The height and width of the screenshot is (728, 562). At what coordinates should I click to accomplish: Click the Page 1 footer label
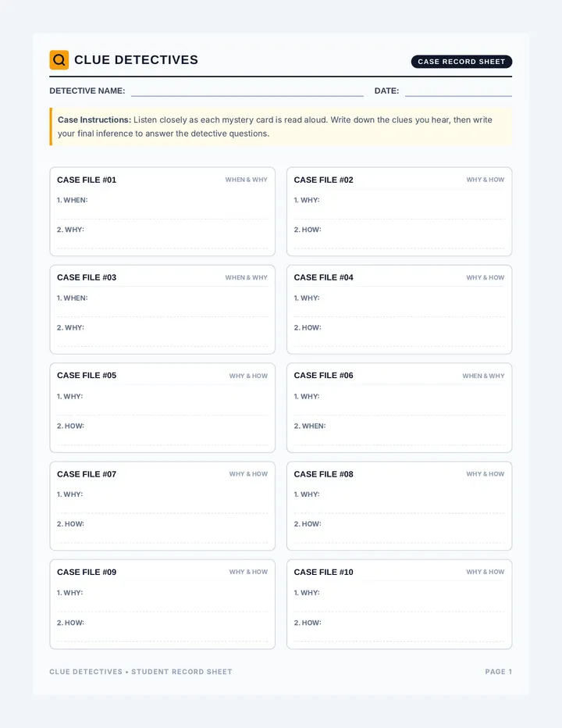[x=499, y=671]
